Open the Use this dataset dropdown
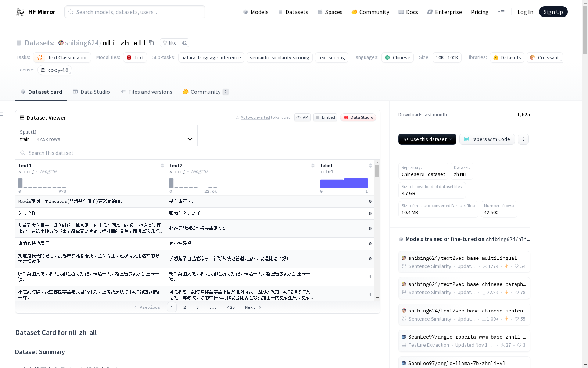The width and height of the screenshot is (588, 368). coord(427,139)
